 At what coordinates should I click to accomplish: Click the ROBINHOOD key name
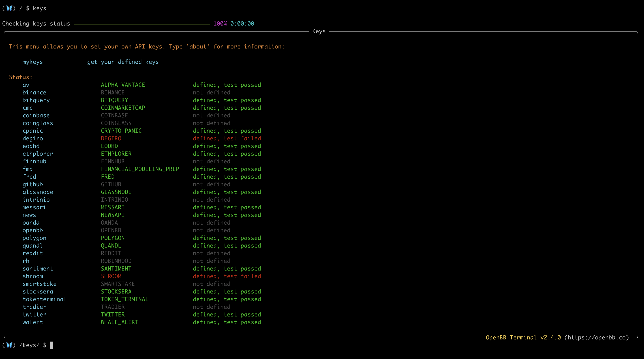point(116,261)
